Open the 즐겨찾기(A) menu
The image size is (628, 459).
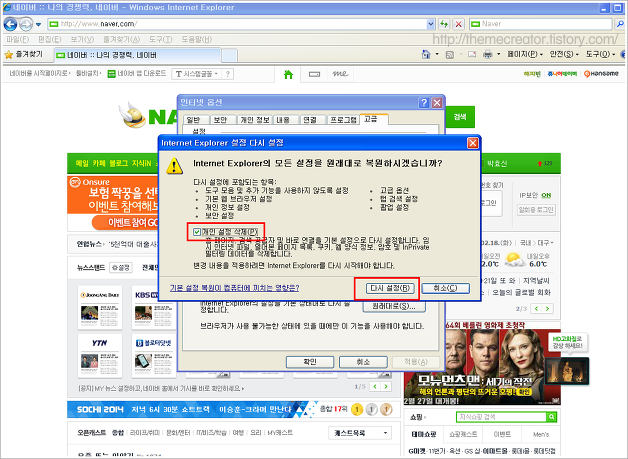[121, 39]
